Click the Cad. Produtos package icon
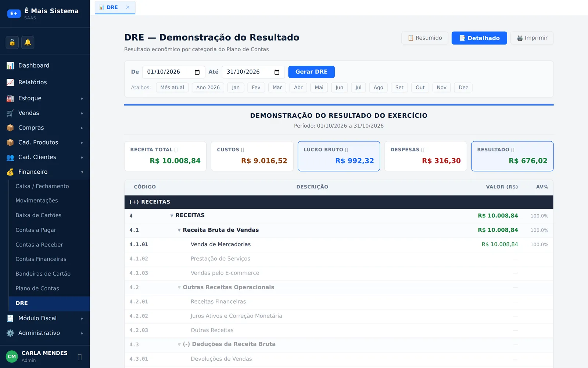The height and width of the screenshot is (368, 588). point(10,142)
